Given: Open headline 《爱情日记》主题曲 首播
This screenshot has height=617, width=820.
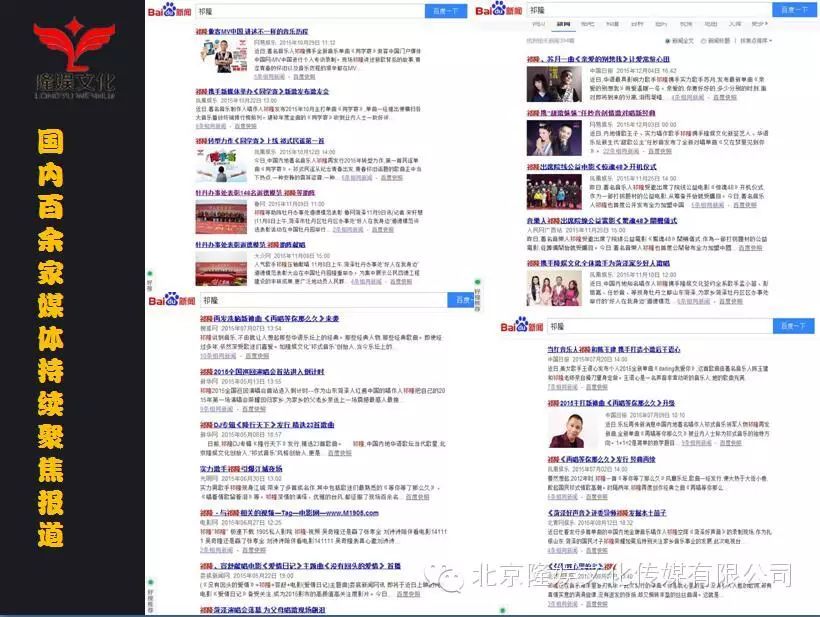Looking at the screenshot, I should (x=300, y=566).
